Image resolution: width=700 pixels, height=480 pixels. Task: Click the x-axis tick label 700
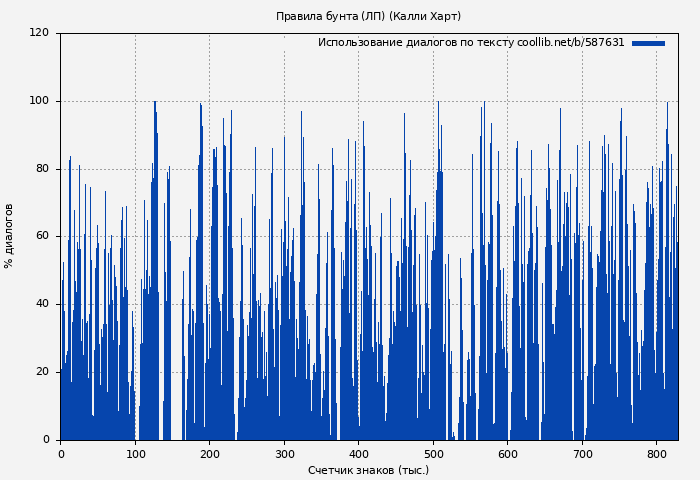[582, 454]
